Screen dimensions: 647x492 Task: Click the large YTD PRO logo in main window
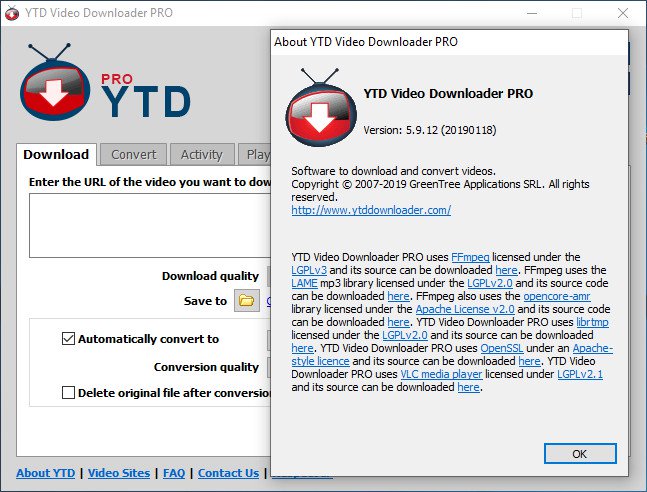[105, 82]
